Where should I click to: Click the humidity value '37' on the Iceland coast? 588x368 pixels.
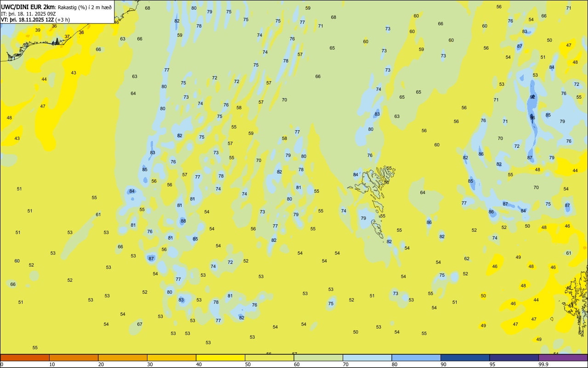point(67,36)
